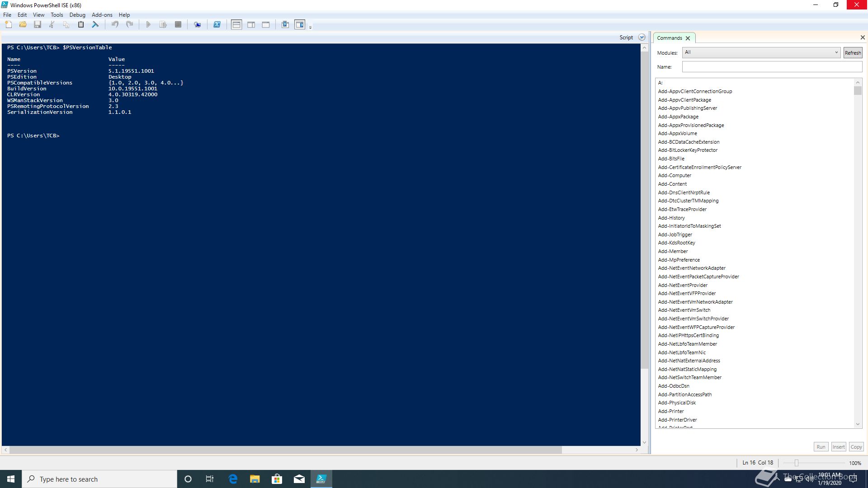Viewport: 868px width, 488px height.
Task: Undo the last action
Action: point(115,24)
